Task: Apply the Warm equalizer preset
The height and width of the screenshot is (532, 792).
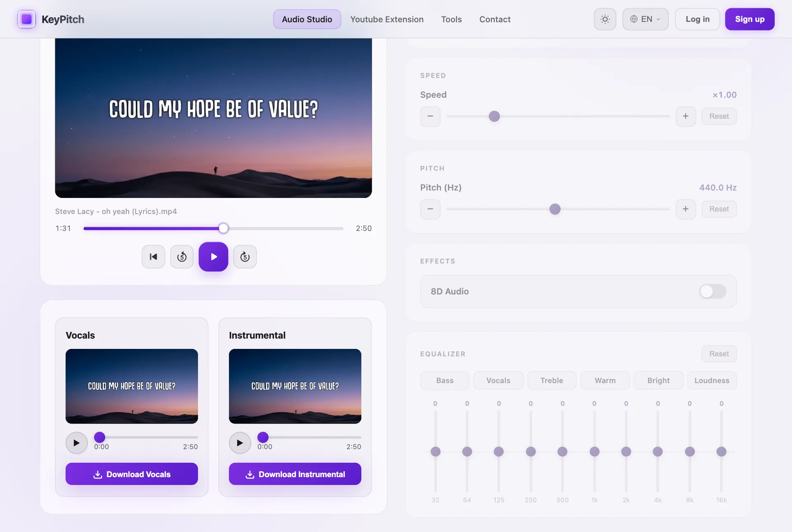Action: coord(605,381)
